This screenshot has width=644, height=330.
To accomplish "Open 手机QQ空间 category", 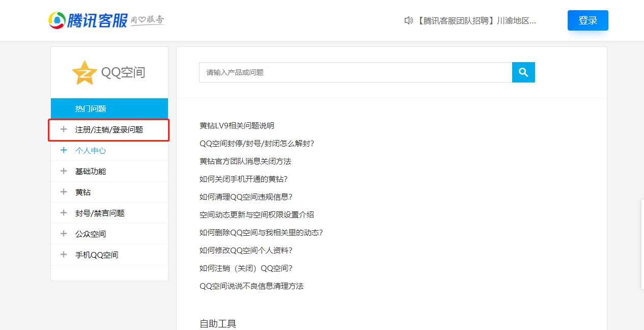I will 97,255.
